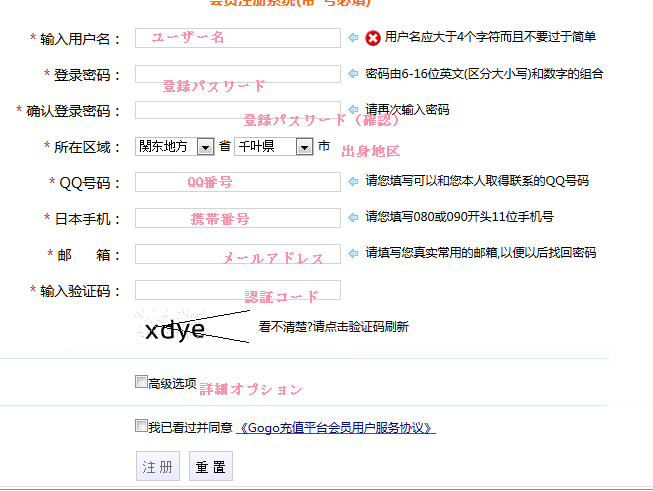Screen dimensions: 653x491
Task: Check the 我已看过并同意 agreement box
Action: pos(141,426)
